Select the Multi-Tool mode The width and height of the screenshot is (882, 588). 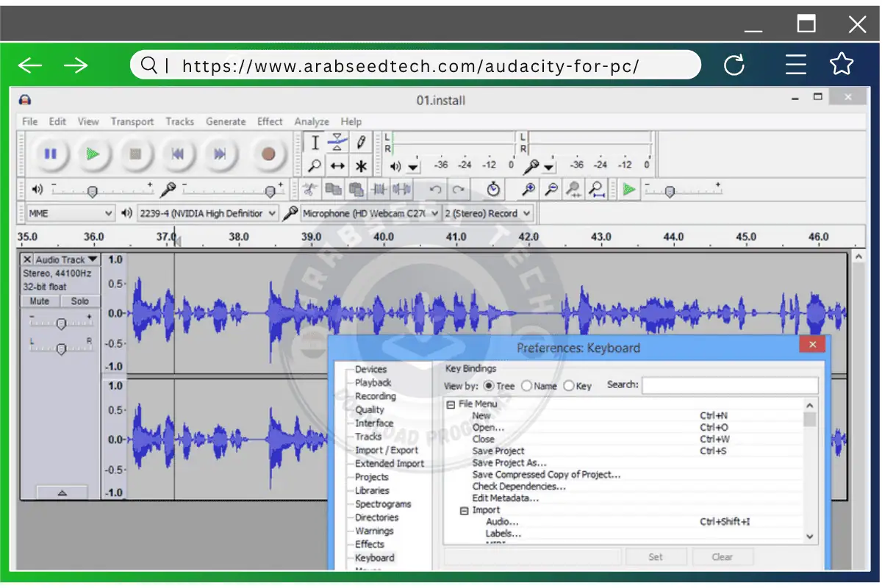360,166
